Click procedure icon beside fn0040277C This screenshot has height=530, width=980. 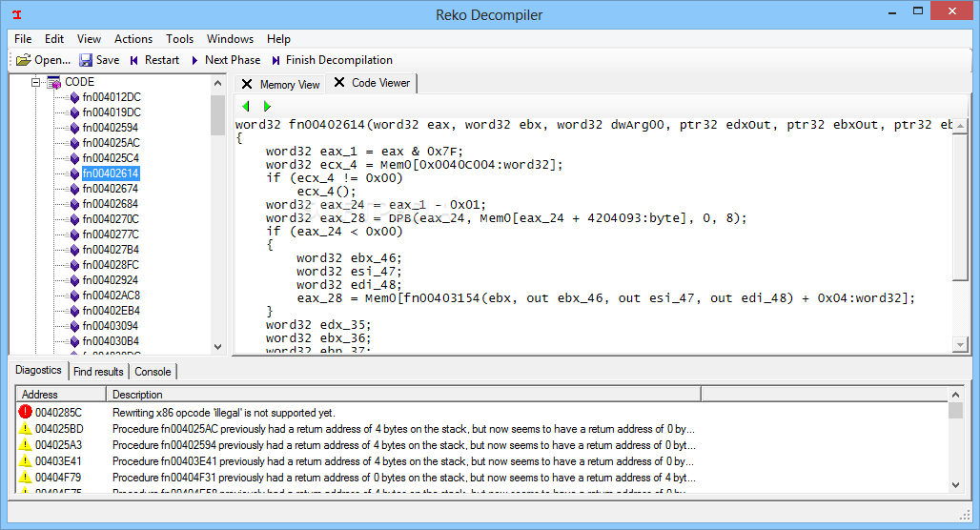74,234
